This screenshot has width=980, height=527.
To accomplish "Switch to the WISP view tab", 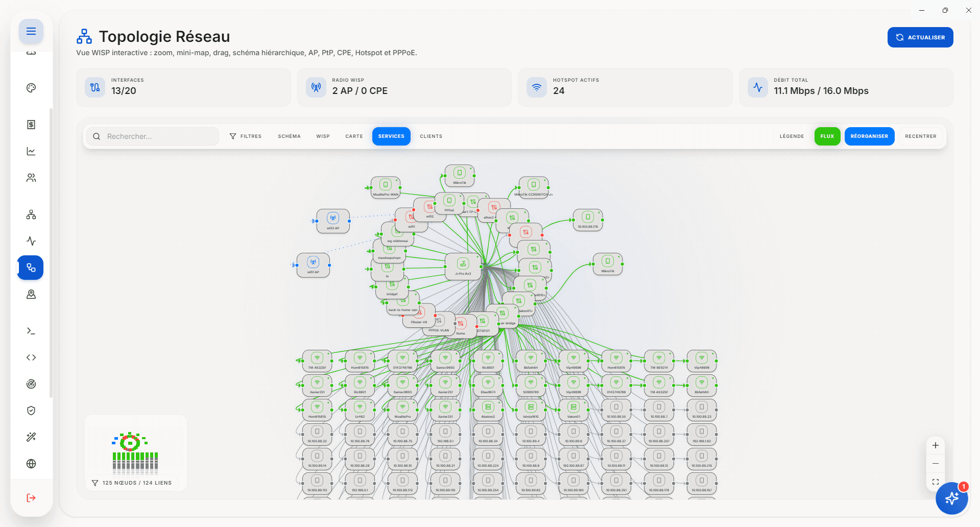I will pyautogui.click(x=323, y=136).
